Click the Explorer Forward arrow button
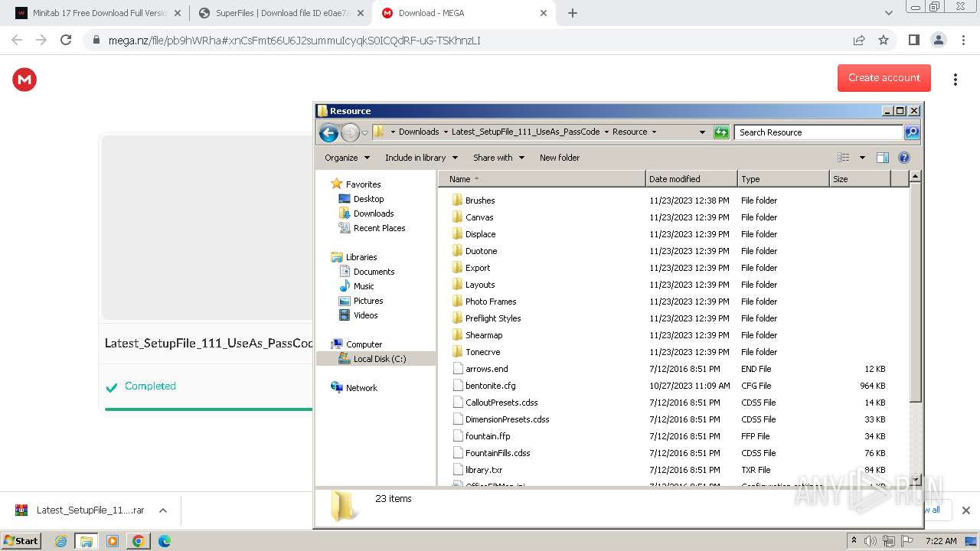 pos(350,132)
